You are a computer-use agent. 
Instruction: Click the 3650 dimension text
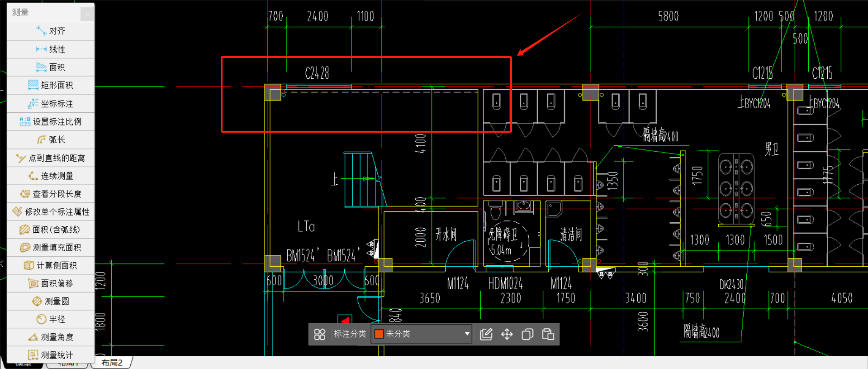430,298
